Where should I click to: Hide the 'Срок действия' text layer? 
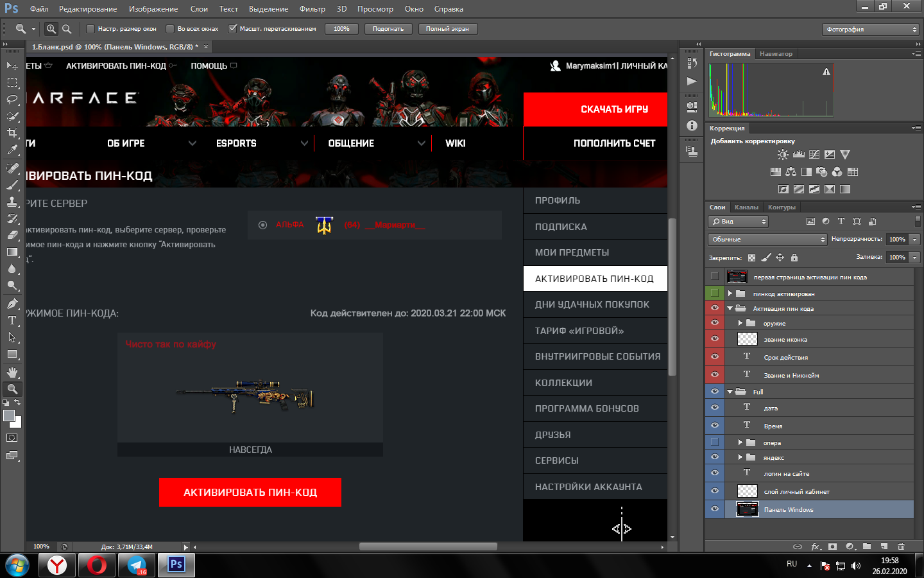click(x=714, y=356)
